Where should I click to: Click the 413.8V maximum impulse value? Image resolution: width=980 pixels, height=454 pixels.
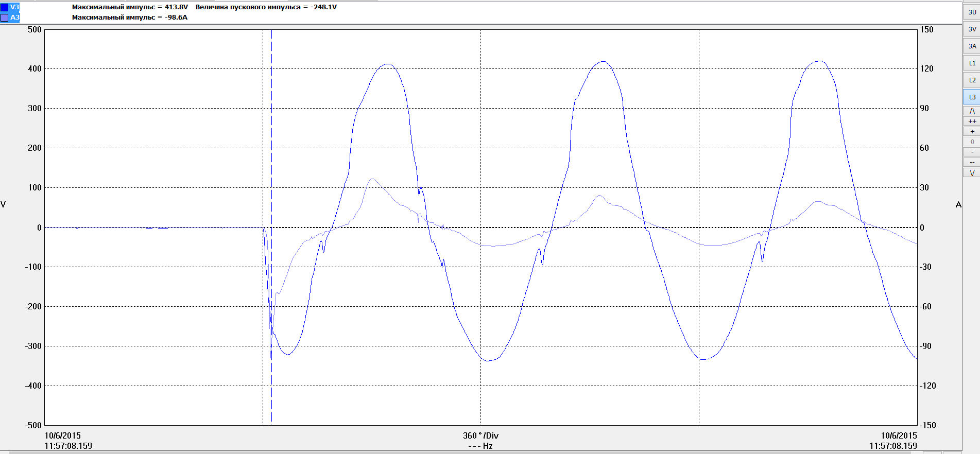point(176,7)
